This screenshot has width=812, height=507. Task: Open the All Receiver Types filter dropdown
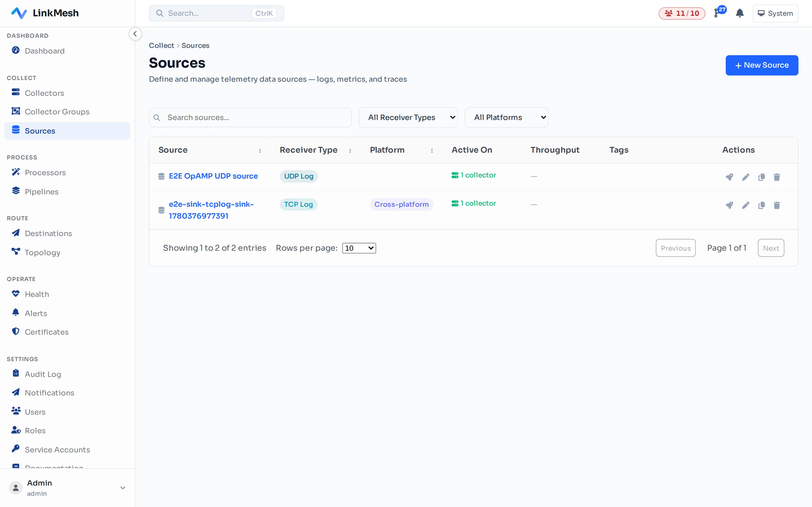[408, 117]
